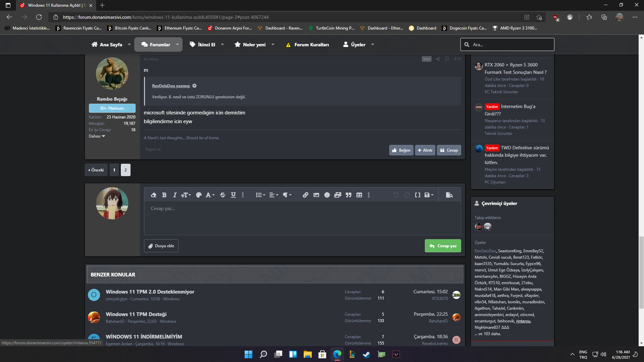The width and height of the screenshot is (644, 362).
Task: Click the editor preview icon
Action: (x=449, y=195)
